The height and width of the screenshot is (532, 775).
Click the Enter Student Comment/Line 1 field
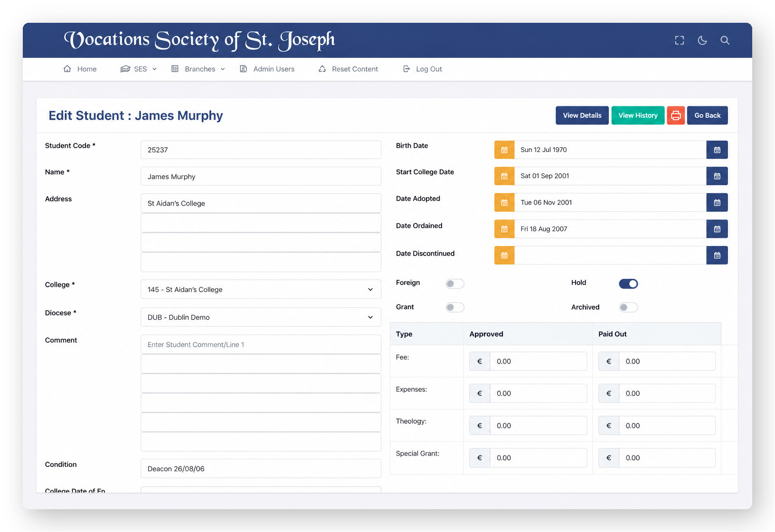261,344
